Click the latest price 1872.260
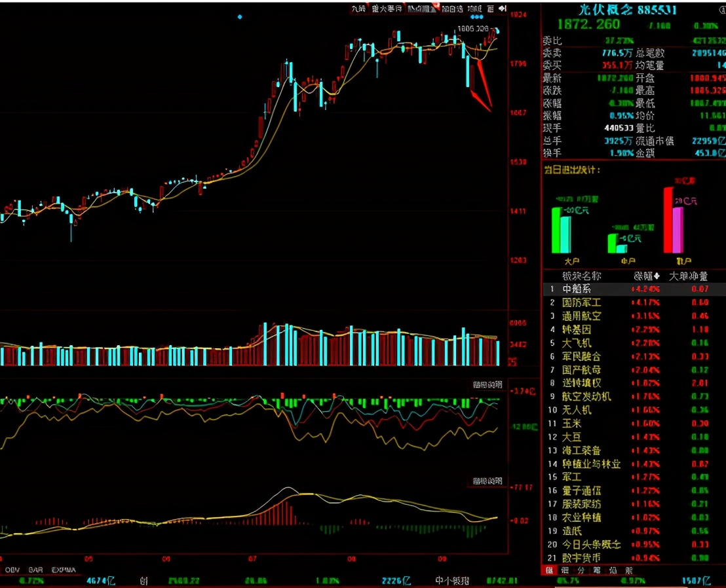Viewport: 726px width, 588px height. click(x=588, y=24)
